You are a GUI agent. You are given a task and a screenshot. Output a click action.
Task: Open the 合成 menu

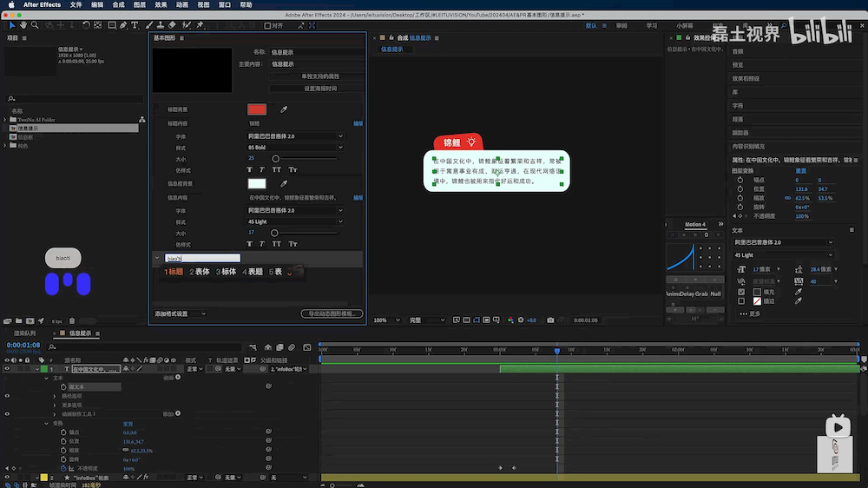(118, 4)
